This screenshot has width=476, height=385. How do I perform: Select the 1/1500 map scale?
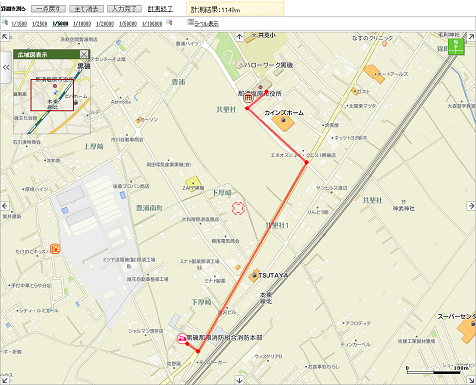tap(19, 24)
